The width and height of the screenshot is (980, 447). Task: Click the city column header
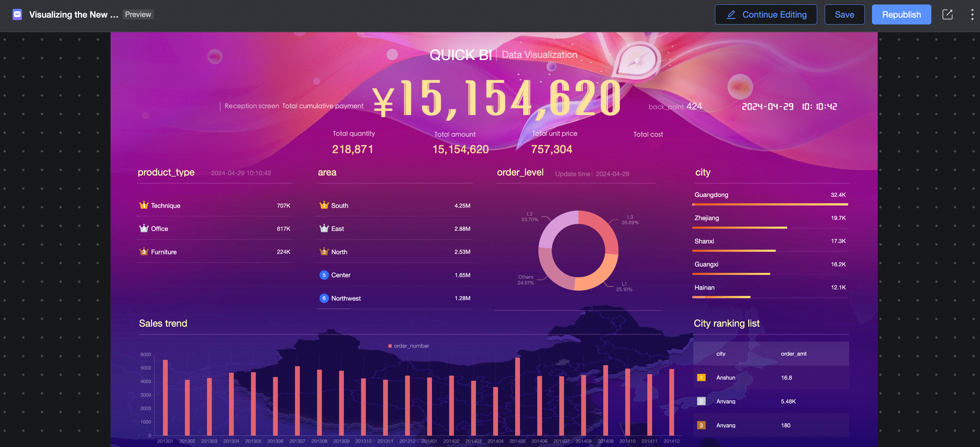[721, 354]
